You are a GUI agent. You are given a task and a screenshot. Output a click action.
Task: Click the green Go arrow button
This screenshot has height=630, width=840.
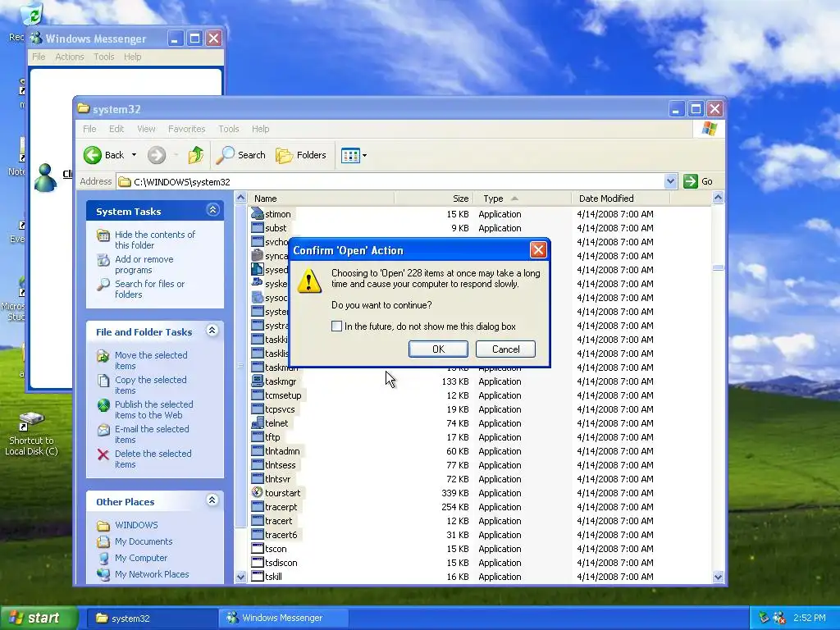[x=691, y=181]
